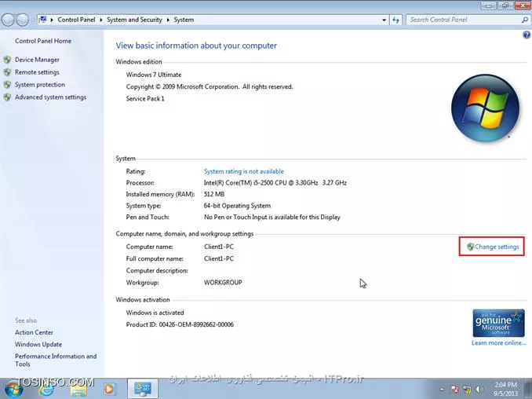
Task: Click the WORKGROUP value
Action: (223, 283)
